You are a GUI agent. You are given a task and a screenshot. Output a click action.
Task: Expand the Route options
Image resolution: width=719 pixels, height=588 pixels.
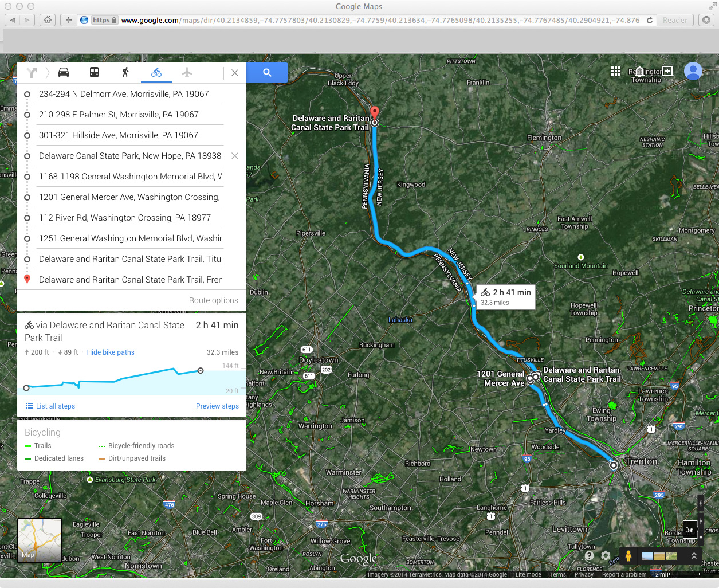click(x=213, y=300)
